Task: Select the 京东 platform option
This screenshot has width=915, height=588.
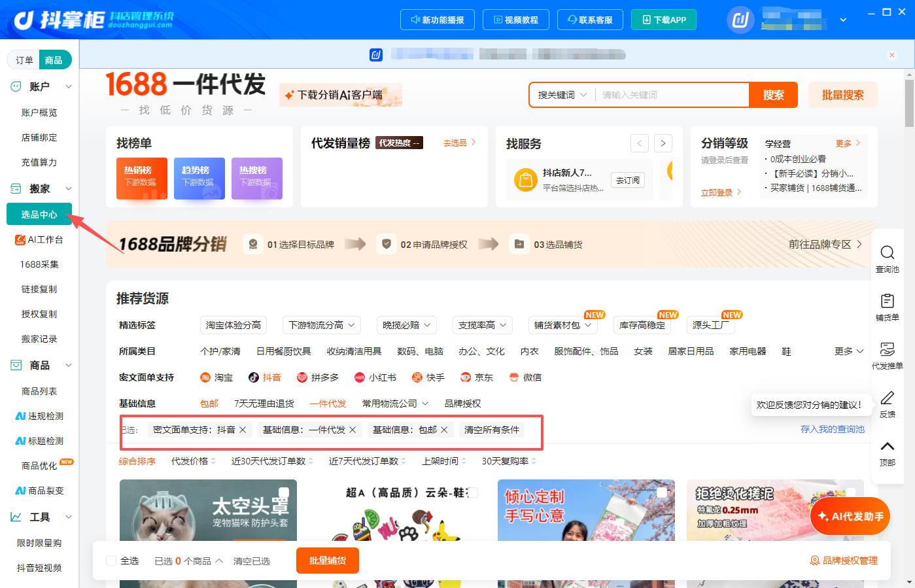Action: pos(477,377)
